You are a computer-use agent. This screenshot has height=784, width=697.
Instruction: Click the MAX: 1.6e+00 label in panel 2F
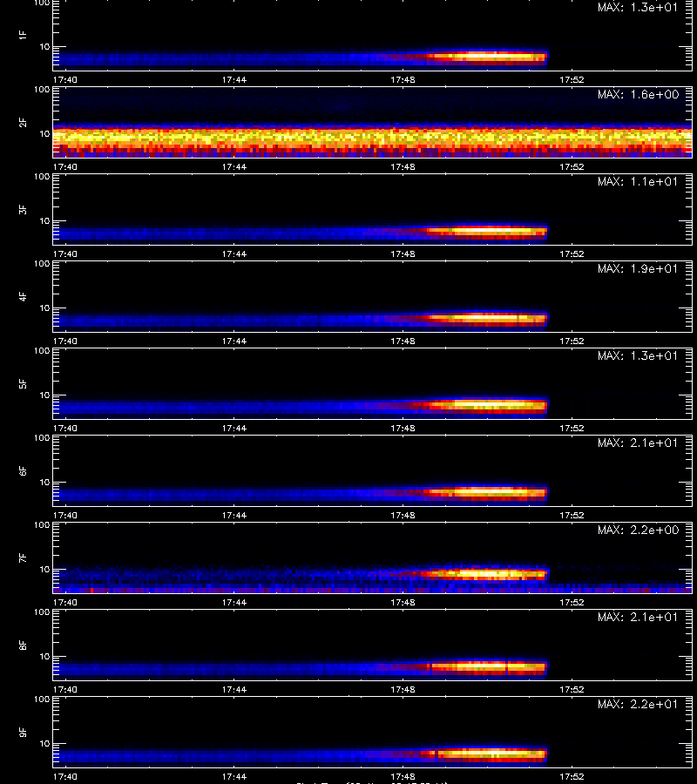tap(638, 94)
